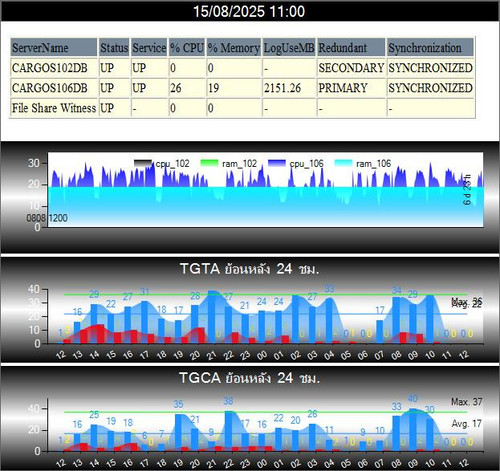Click the cpu_106 blue legend swatch
Screen dimensions: 500x471
[277, 163]
